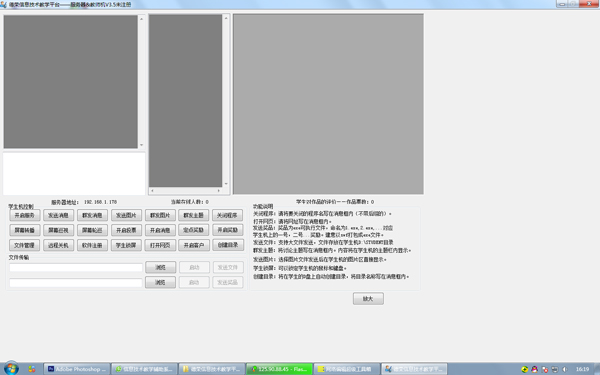Click down arrow of middle list scrollbar
The image size is (600, 375).
pyautogui.click(x=226, y=184)
